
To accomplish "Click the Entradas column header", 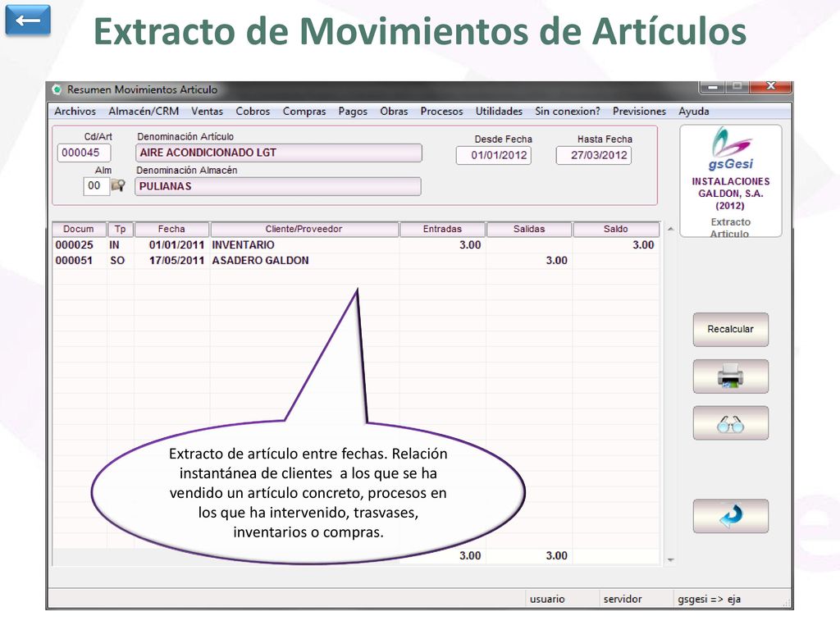I will [x=442, y=230].
